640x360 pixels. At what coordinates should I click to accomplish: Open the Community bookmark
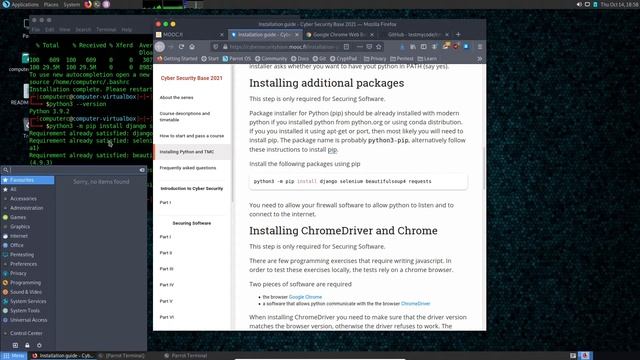click(271, 59)
